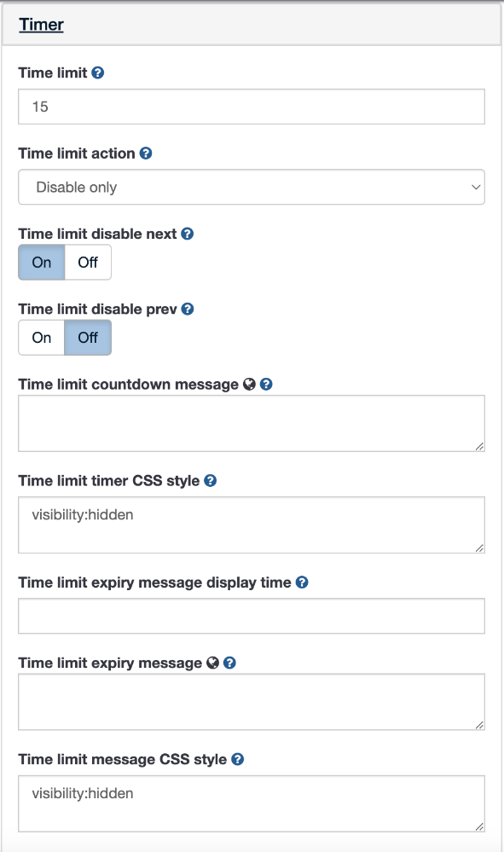Viewport: 504px width, 852px height.
Task: Show help for Time limit disable next
Action: click(x=188, y=234)
